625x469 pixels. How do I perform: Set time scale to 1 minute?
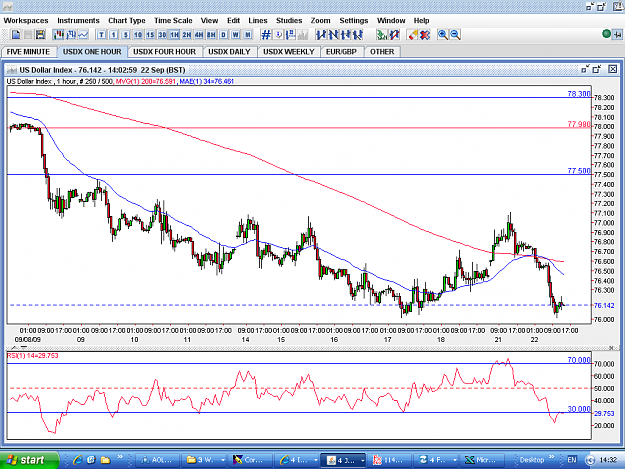coord(114,35)
